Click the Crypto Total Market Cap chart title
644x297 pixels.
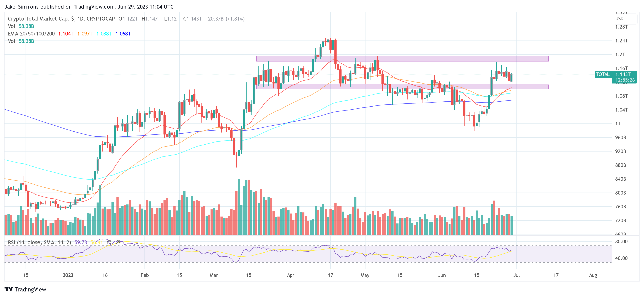(x=61, y=19)
